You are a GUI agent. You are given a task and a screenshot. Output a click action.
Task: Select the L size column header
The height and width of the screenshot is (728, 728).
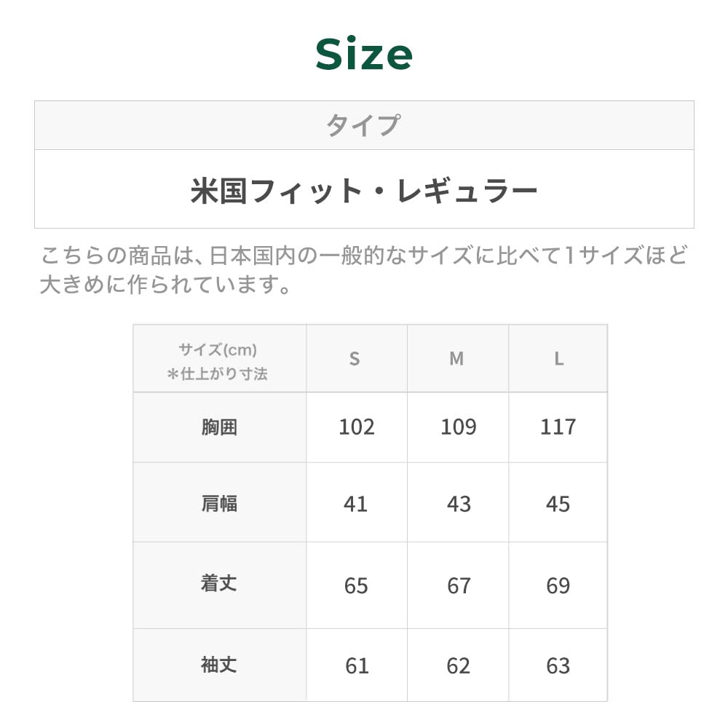(558, 359)
